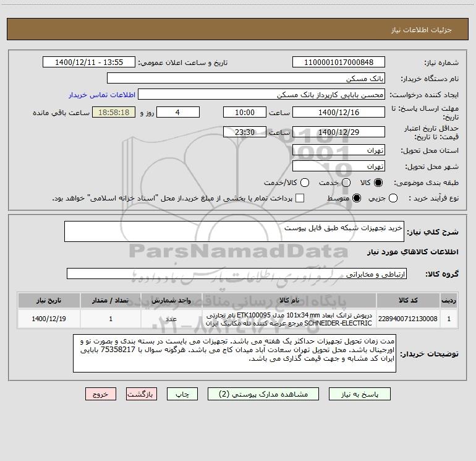The width and height of the screenshot is (476, 461).
Task: Click the delivery province field تهران
Action: click(339, 150)
